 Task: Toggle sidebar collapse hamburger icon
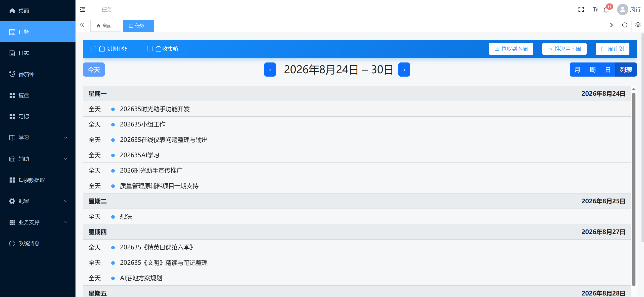tap(83, 10)
